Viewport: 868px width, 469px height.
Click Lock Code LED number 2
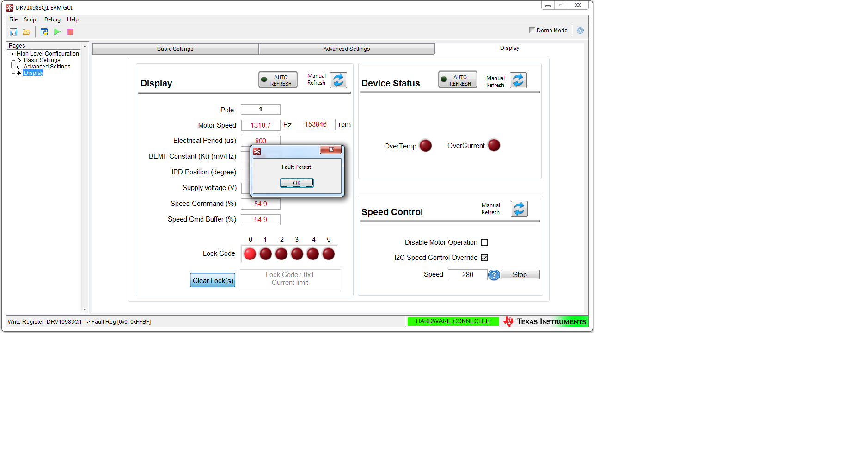pyautogui.click(x=281, y=254)
